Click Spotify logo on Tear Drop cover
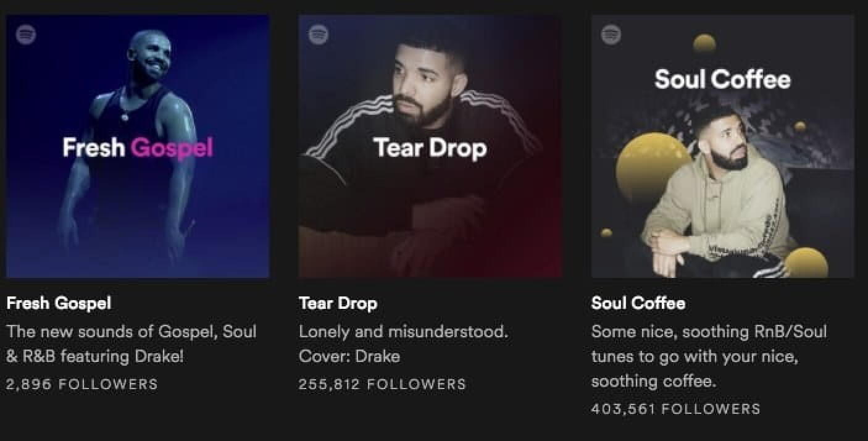 [x=319, y=35]
